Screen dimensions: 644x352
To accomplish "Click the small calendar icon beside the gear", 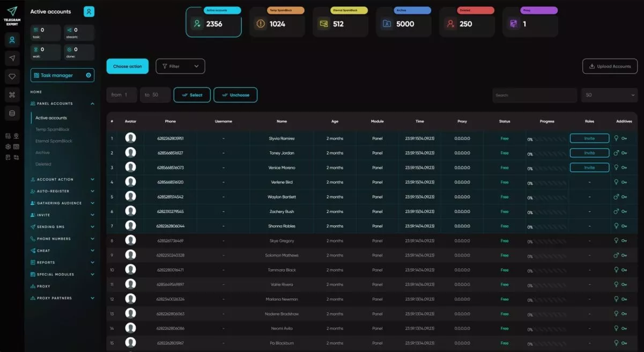I will tap(17, 146).
